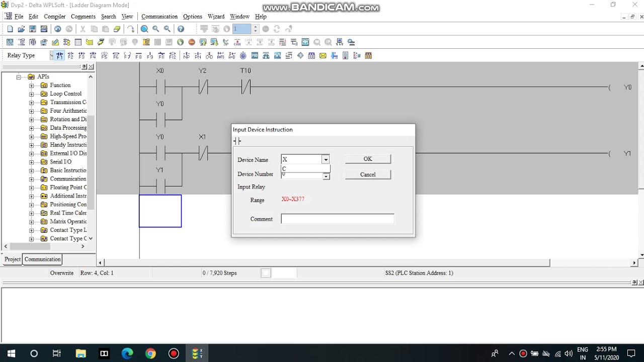Expand the Serial I/O folder
Screen dimensions: 644x362
pos(31,162)
